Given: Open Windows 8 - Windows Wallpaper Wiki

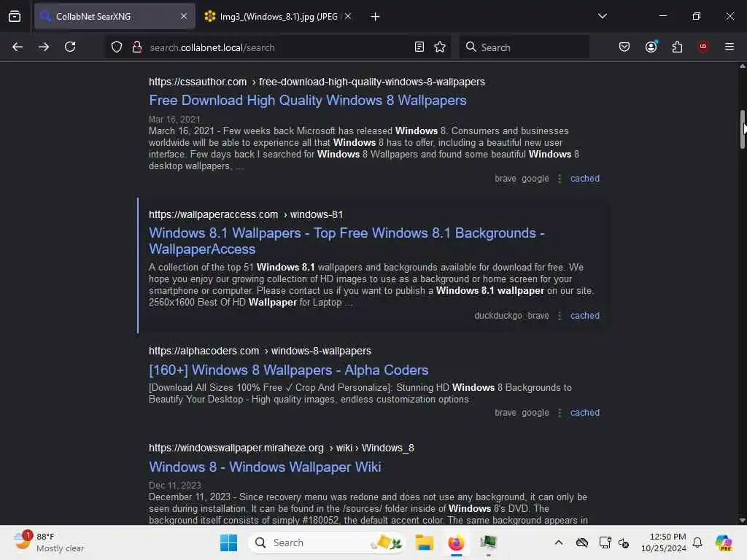Looking at the screenshot, I should pyautogui.click(x=264, y=467).
